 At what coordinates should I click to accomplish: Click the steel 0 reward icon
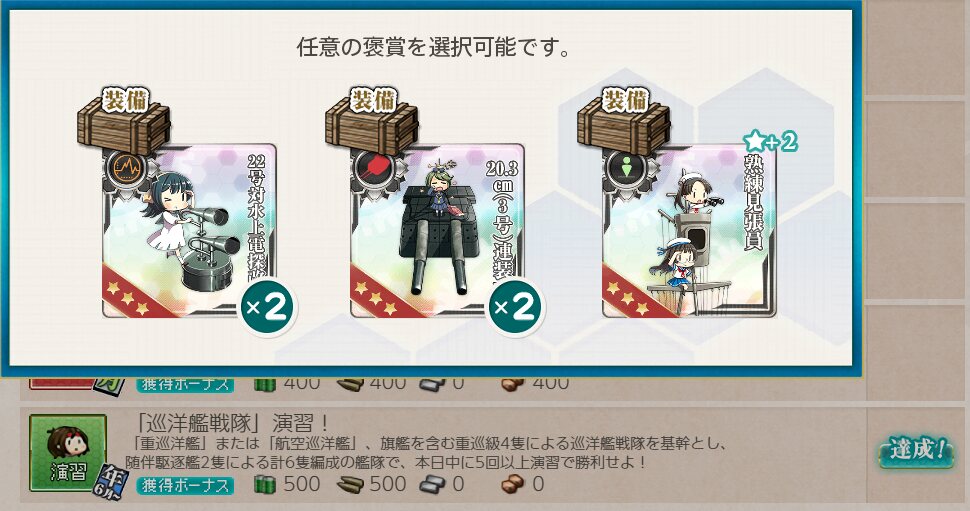[432, 484]
